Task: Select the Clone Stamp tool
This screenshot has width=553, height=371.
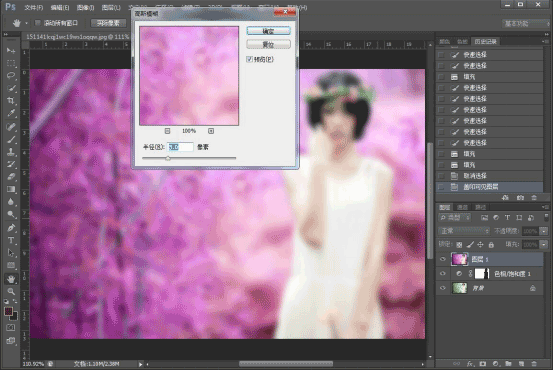Action: (x=11, y=152)
